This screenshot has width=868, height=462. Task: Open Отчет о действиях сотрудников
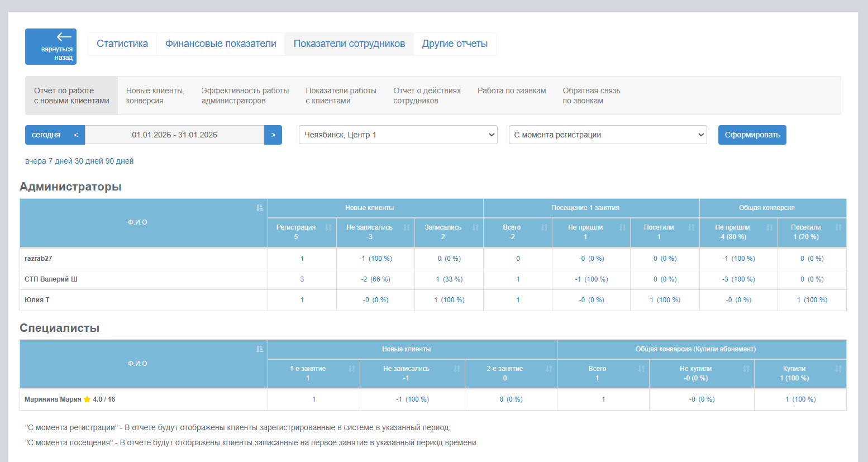point(427,96)
